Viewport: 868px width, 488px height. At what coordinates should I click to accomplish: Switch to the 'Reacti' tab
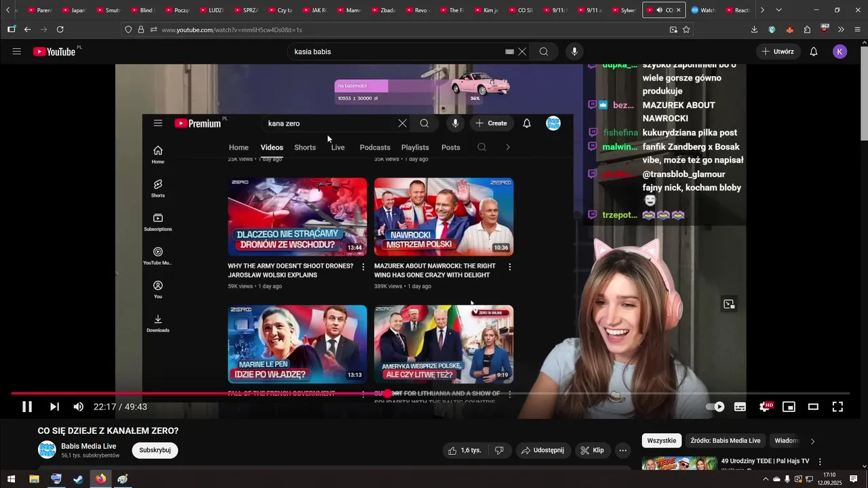[736, 10]
